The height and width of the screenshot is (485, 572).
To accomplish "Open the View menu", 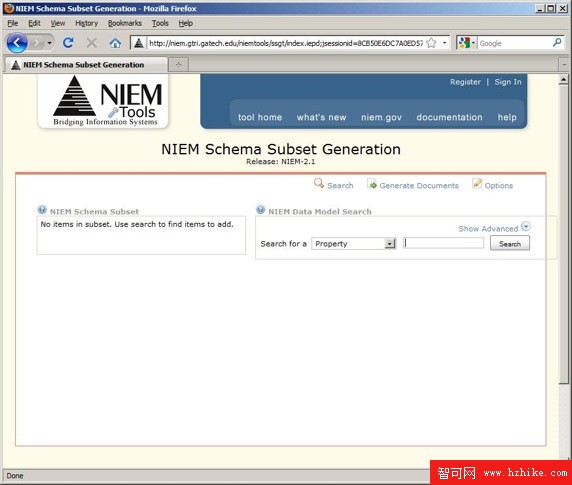I will pyautogui.click(x=58, y=23).
